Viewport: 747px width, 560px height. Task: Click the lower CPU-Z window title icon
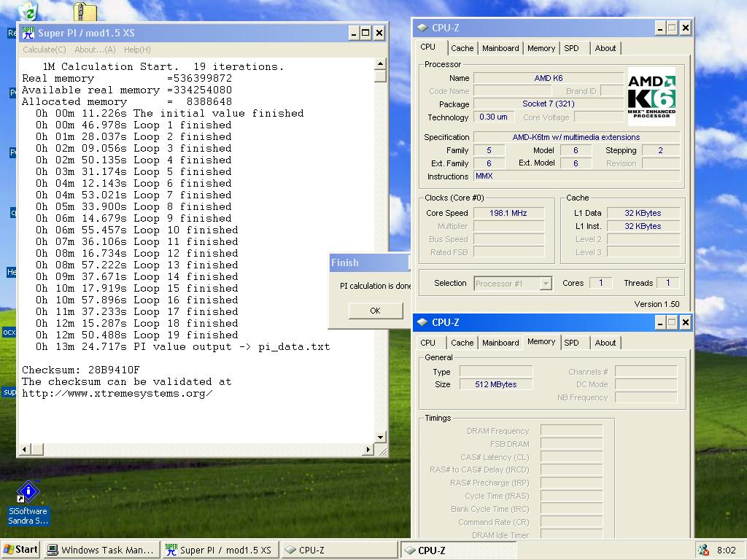(x=422, y=322)
